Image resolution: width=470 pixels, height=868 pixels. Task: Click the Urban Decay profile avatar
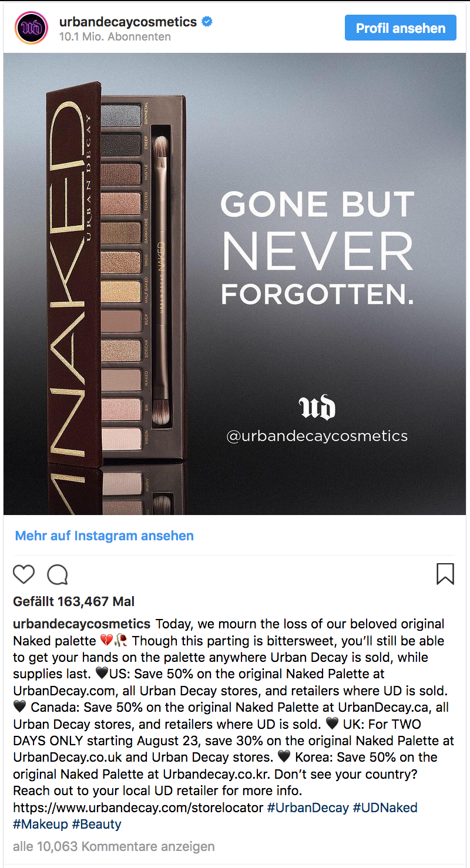pos(32,28)
